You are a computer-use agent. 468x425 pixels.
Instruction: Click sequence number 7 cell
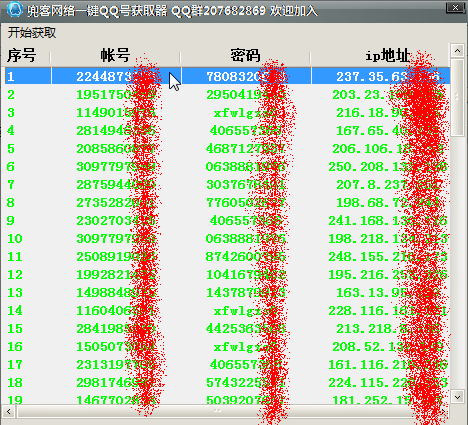(x=11, y=185)
